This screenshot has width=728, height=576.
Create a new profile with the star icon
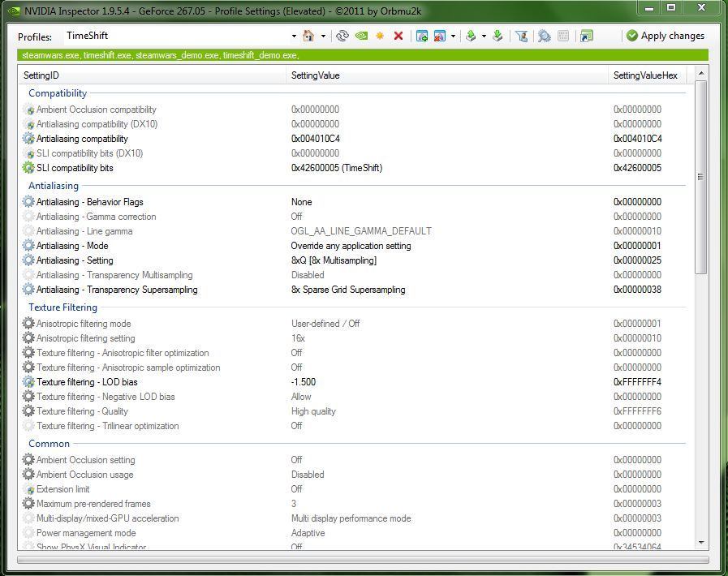pyautogui.click(x=380, y=36)
